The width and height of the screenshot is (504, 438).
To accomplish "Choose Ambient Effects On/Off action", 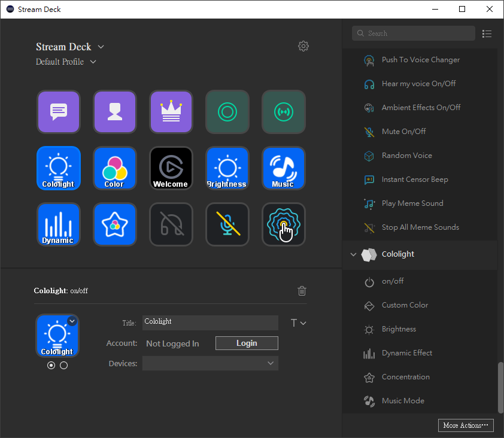I will tap(420, 108).
